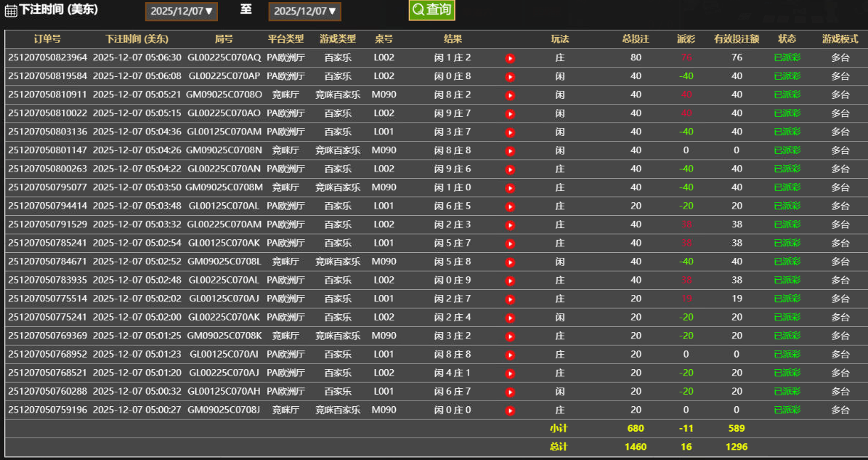Open the end date dropdown after 至
This screenshot has width=868, height=460.
pos(304,10)
